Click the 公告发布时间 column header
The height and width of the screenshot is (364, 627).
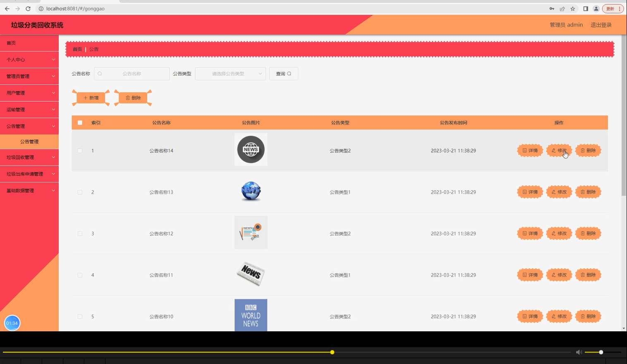[x=453, y=123]
